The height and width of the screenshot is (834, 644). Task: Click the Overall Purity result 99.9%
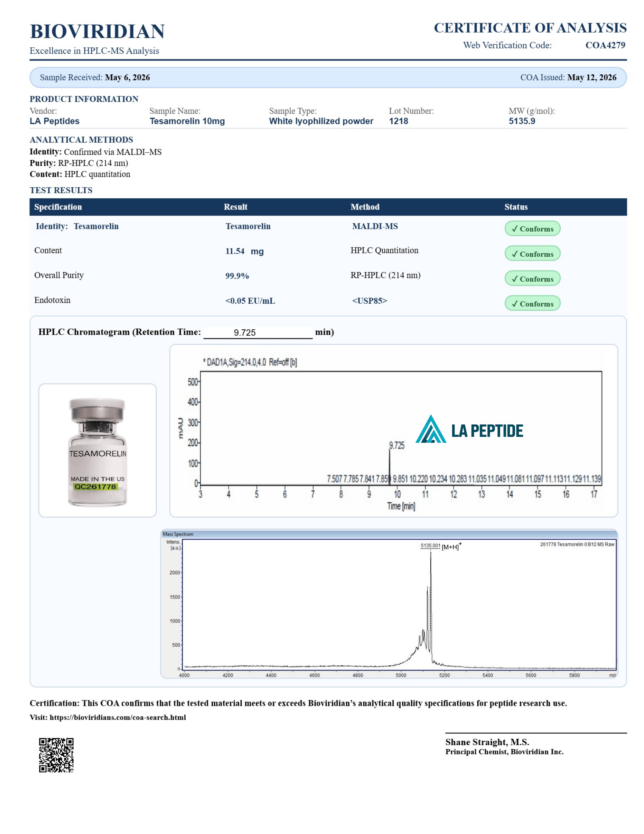237,276
